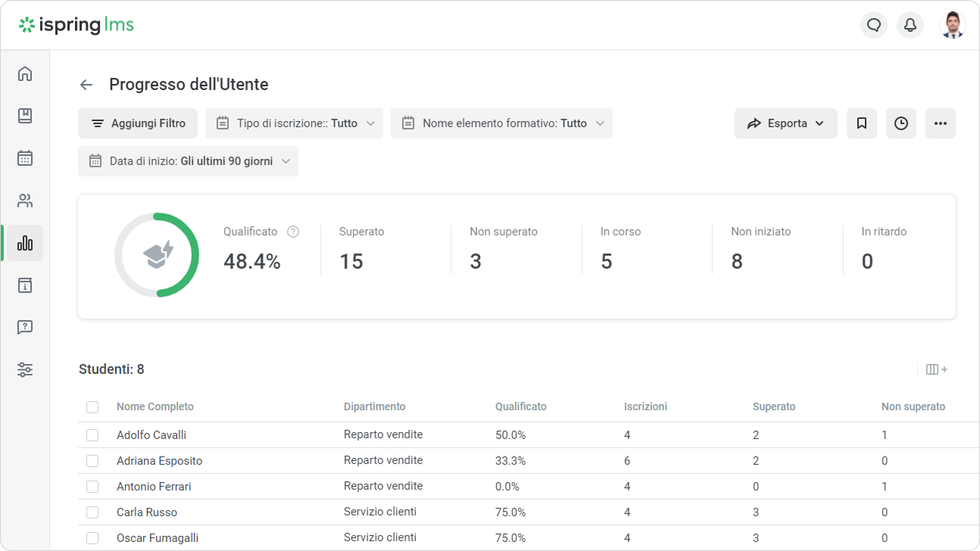
Task: Open the Esporta dropdown menu
Action: (x=785, y=123)
